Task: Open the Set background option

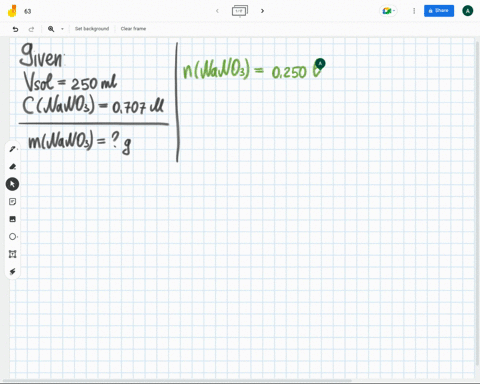Action: point(92,29)
